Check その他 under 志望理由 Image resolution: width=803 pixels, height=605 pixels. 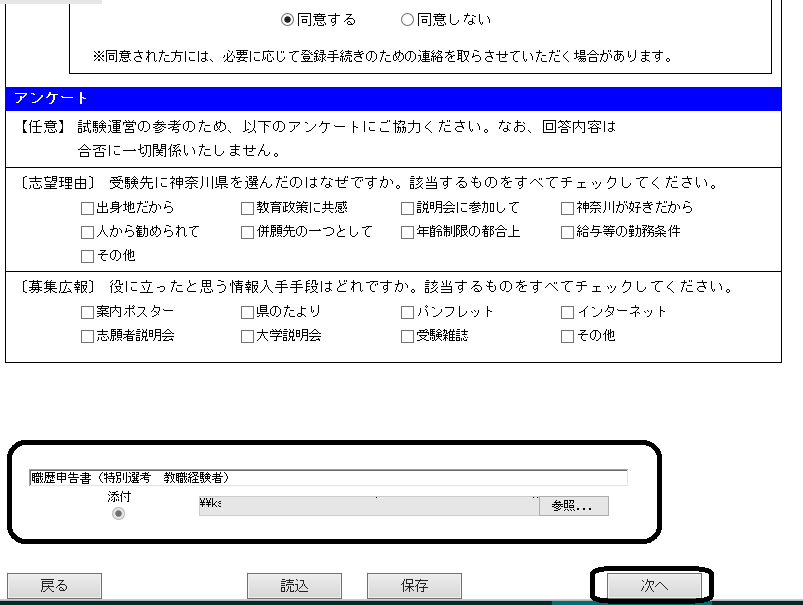[88, 256]
